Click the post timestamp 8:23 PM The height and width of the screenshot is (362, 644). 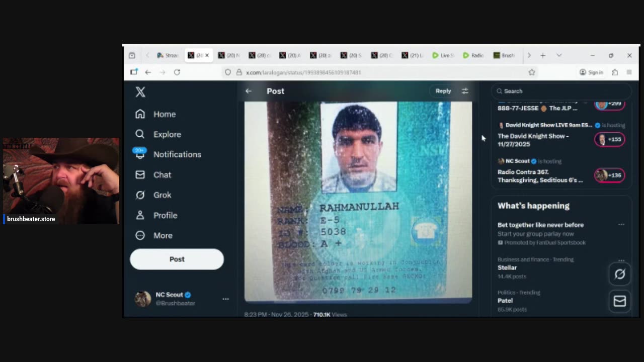point(276,314)
